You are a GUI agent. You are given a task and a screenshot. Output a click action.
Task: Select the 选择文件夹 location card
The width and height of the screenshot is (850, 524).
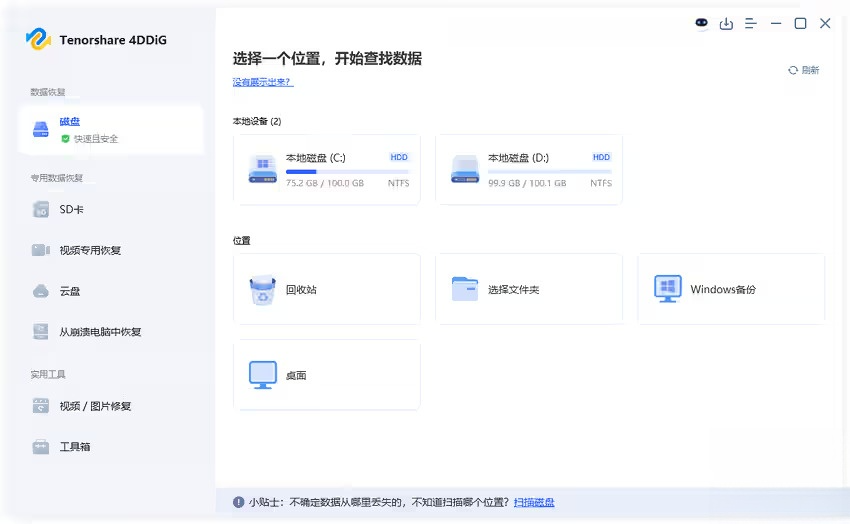[x=529, y=289]
